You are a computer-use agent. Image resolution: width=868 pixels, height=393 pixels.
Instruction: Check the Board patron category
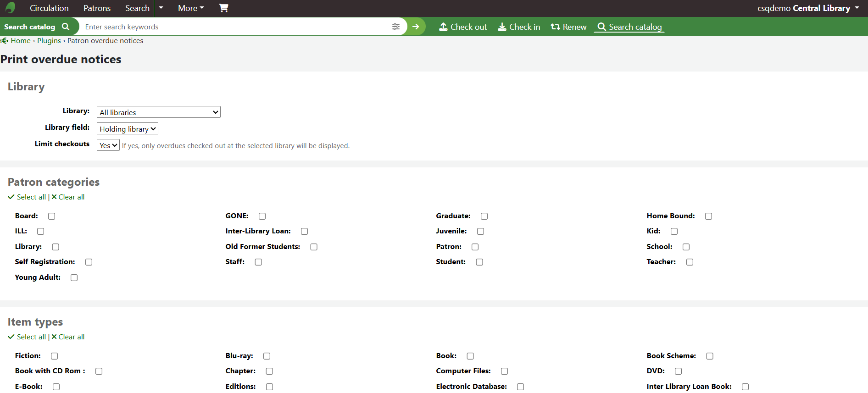pyautogui.click(x=52, y=216)
